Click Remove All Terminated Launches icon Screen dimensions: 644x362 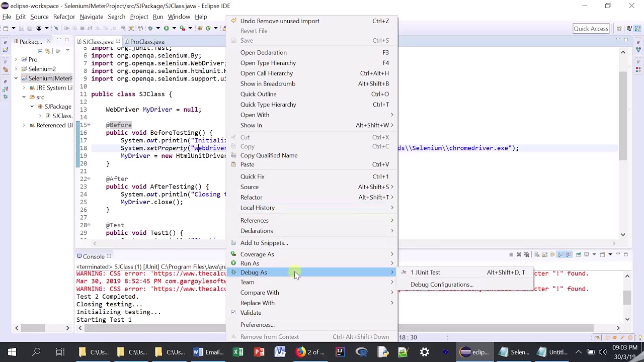click(x=527, y=254)
